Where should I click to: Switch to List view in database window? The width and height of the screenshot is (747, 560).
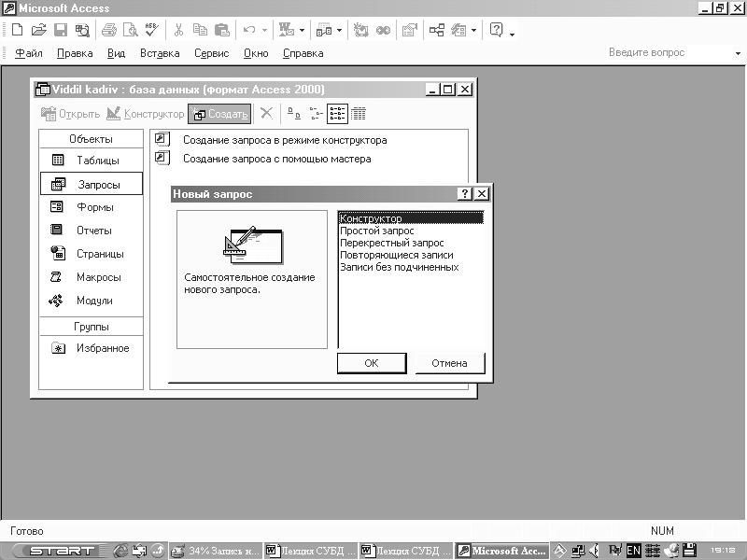point(337,114)
